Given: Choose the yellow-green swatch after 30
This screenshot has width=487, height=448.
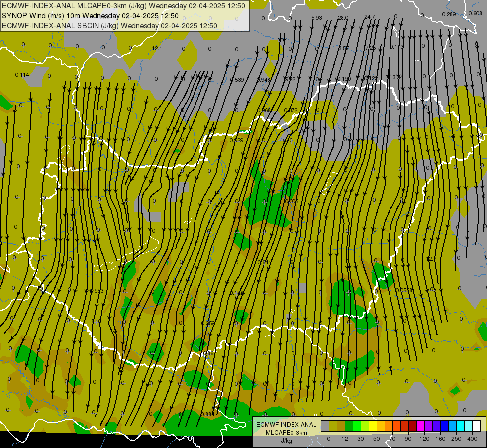Looking at the screenshot, I should point(365,426).
